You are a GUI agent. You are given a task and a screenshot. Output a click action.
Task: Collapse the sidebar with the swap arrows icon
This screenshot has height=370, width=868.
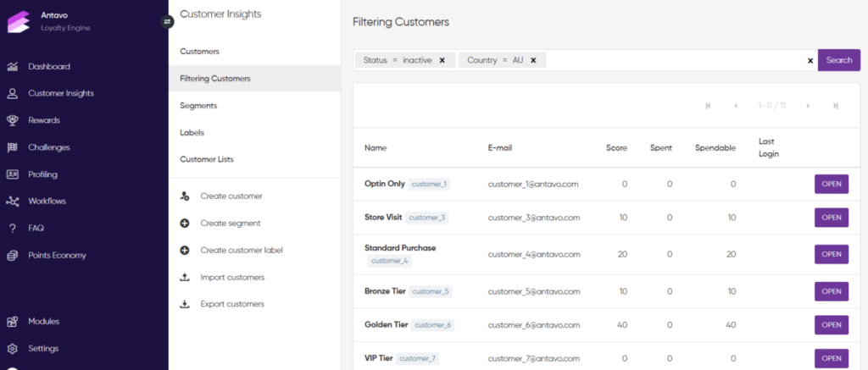[167, 21]
